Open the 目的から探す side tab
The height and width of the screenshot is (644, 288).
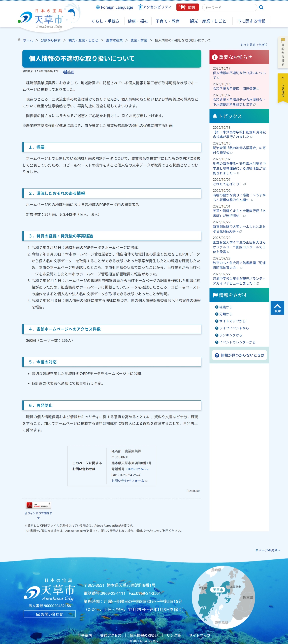click(283, 53)
